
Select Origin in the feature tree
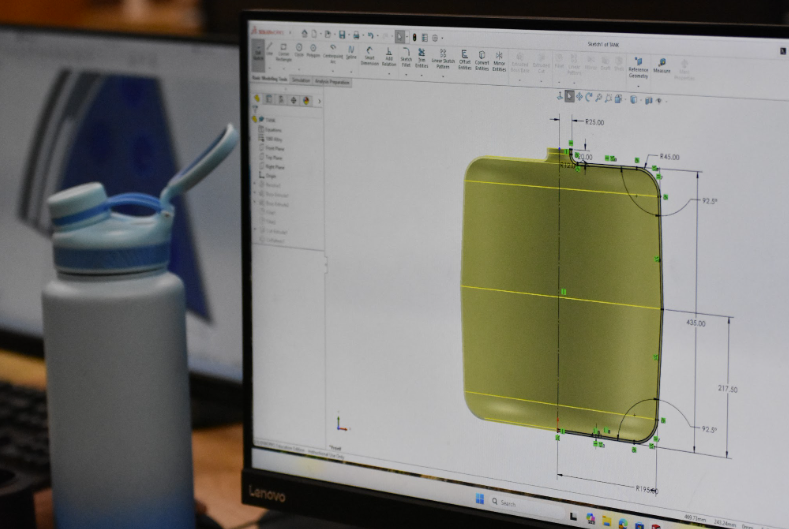click(267, 175)
